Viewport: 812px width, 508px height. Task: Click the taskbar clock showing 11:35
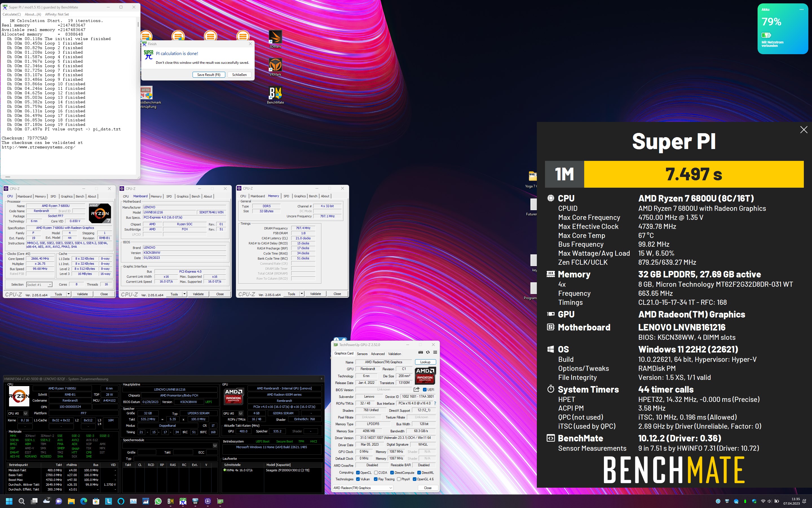coord(791,501)
